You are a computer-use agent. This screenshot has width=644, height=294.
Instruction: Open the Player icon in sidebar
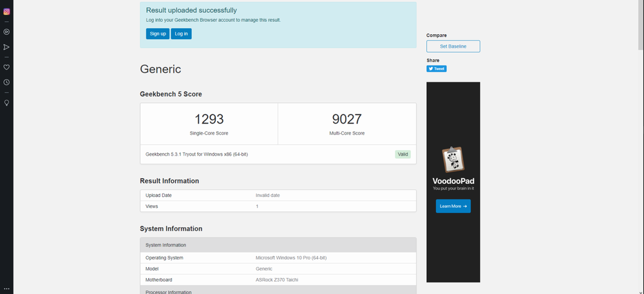tap(6, 32)
